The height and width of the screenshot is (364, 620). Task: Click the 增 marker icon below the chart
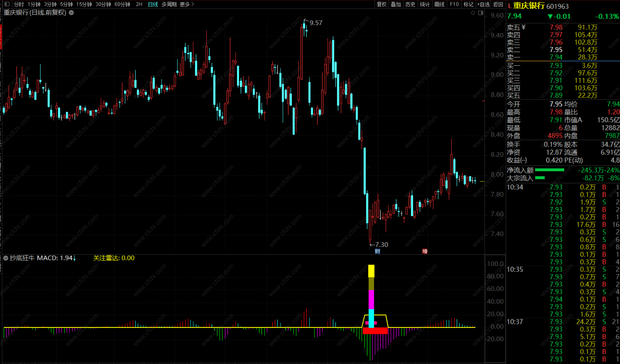click(425, 251)
